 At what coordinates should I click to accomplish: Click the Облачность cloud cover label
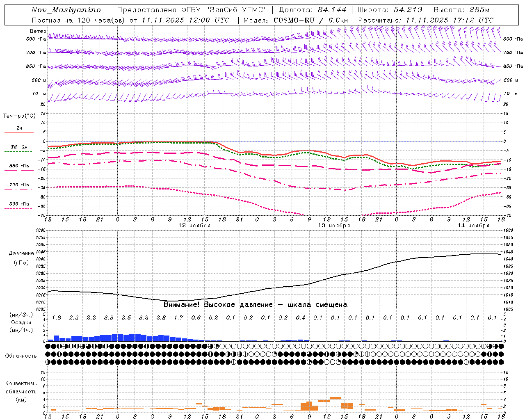click(x=21, y=356)
